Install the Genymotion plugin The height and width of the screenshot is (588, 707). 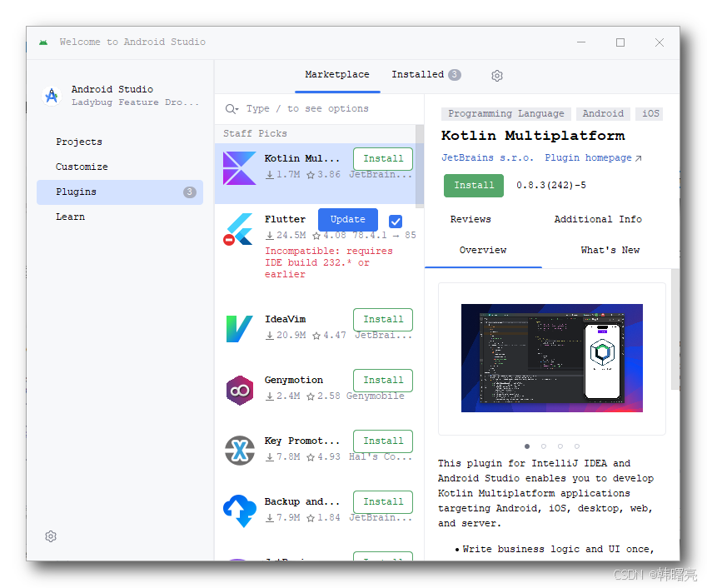[383, 380]
